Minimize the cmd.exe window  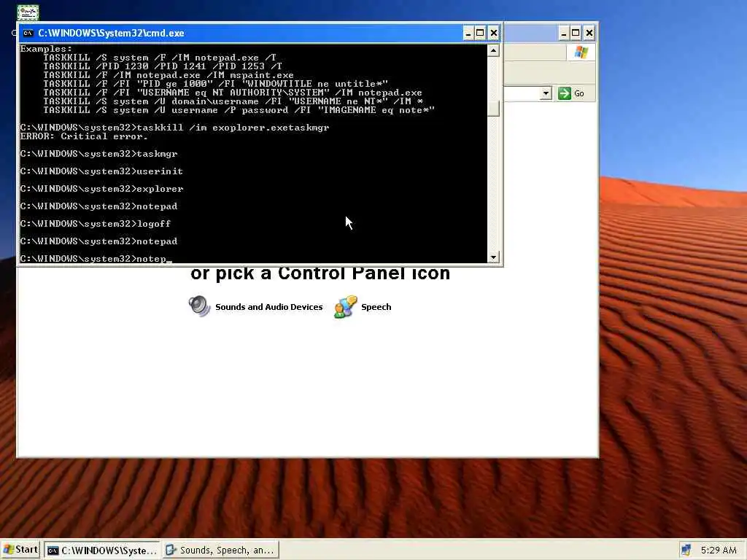[x=468, y=33]
